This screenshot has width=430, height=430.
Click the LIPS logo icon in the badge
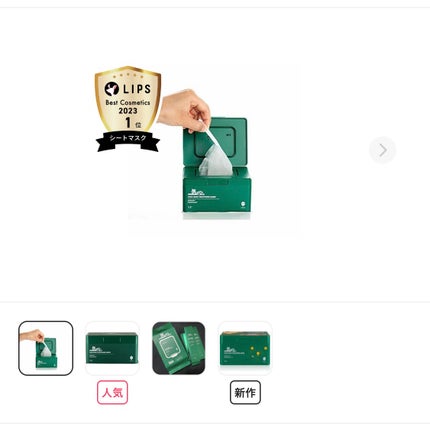tap(112, 89)
